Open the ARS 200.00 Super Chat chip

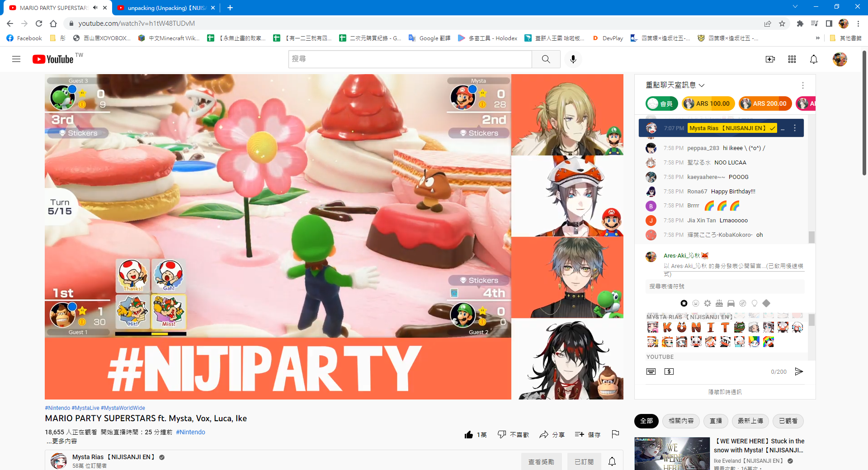click(x=765, y=103)
